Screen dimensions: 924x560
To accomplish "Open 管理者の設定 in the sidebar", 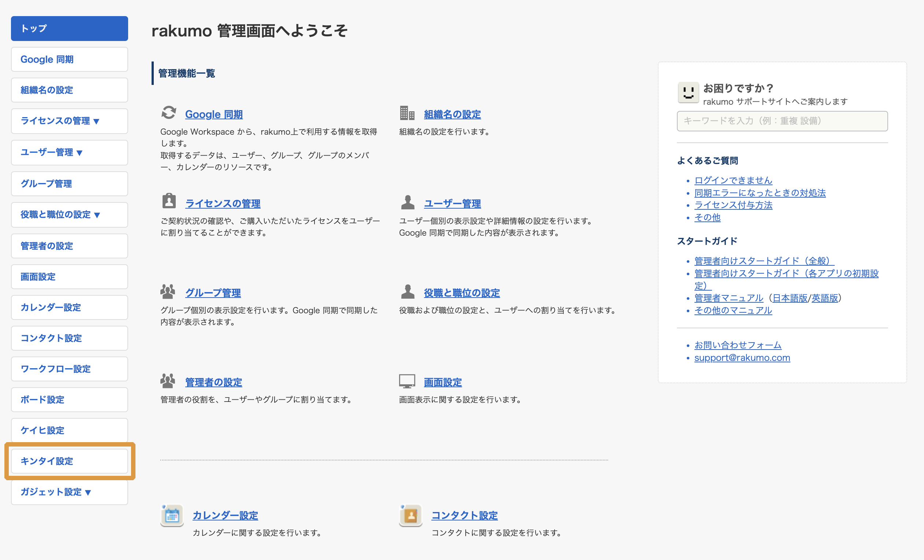I will pyautogui.click(x=70, y=246).
